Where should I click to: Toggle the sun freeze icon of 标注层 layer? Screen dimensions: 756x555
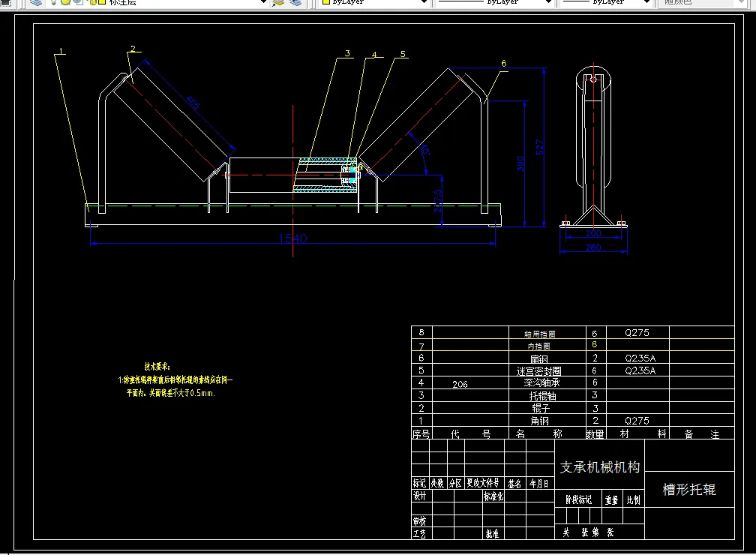(x=65, y=2)
